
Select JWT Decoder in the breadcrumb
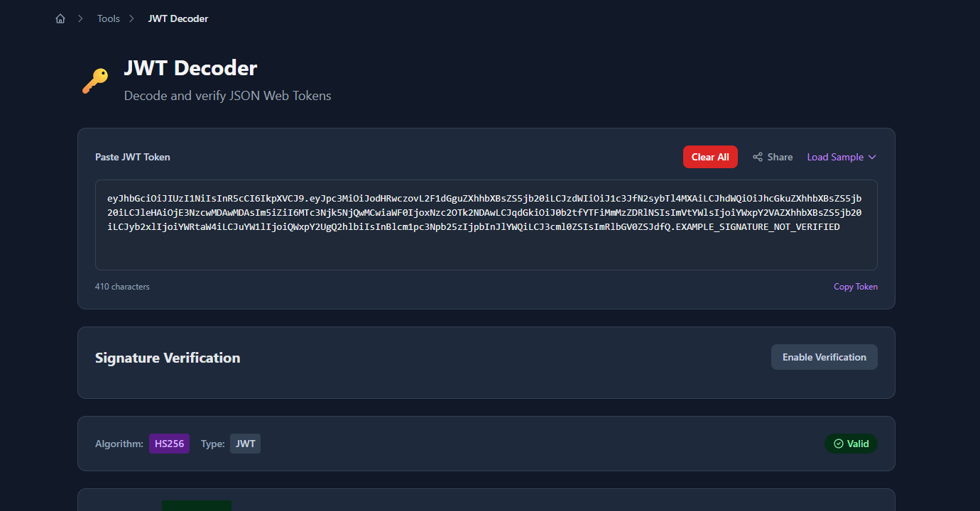(x=178, y=18)
